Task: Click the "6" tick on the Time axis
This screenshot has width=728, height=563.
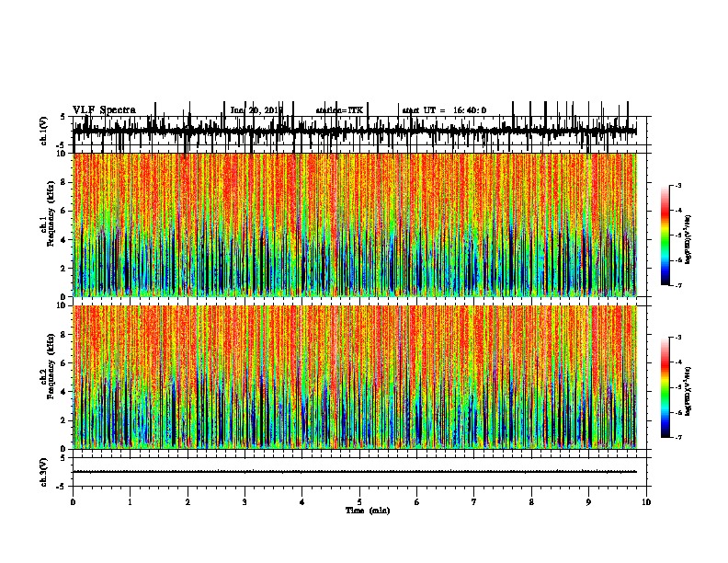Action: 417,502
